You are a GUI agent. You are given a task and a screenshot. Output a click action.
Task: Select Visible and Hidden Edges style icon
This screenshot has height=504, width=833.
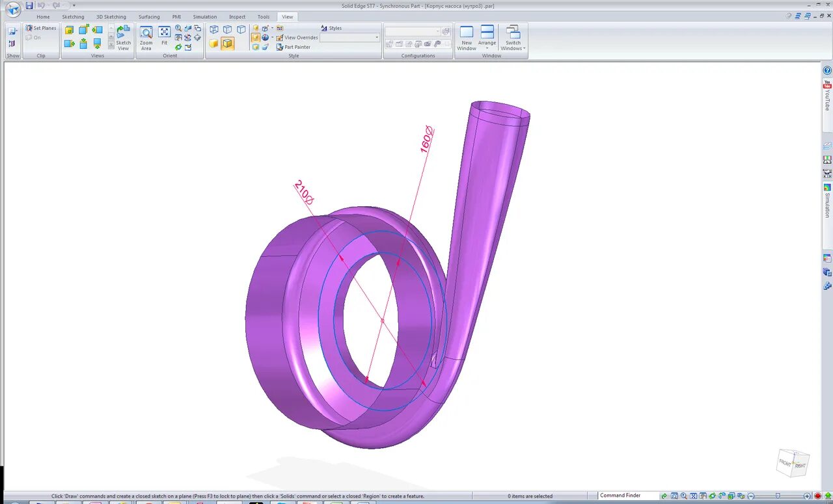pos(227,29)
